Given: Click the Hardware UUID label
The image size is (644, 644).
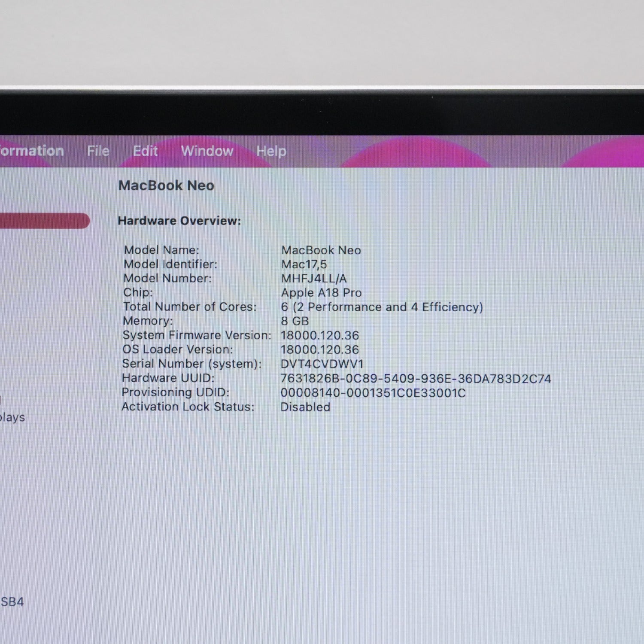Looking at the screenshot, I should [x=168, y=378].
